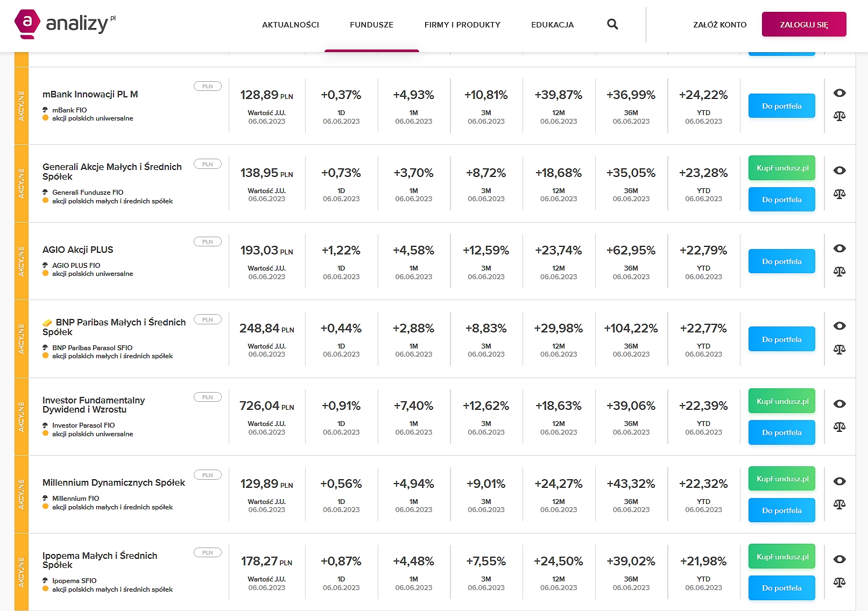The height and width of the screenshot is (611, 868).
Task: Click PLN currency badge in AGIO row
Action: click(208, 242)
